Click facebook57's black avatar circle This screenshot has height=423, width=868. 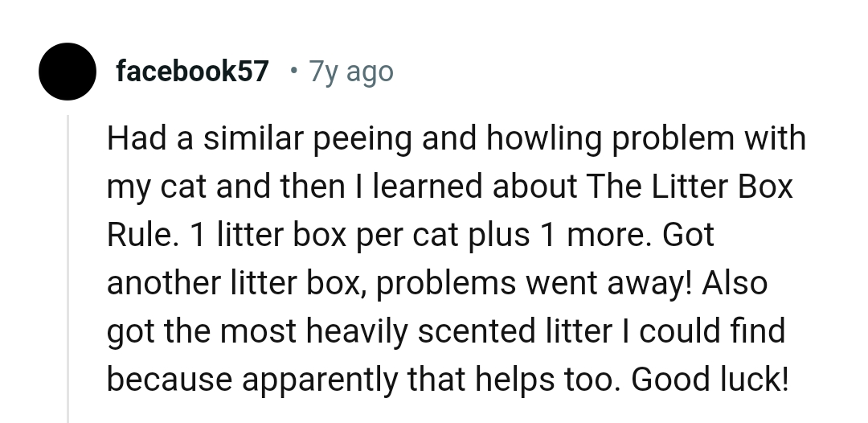click(x=68, y=72)
